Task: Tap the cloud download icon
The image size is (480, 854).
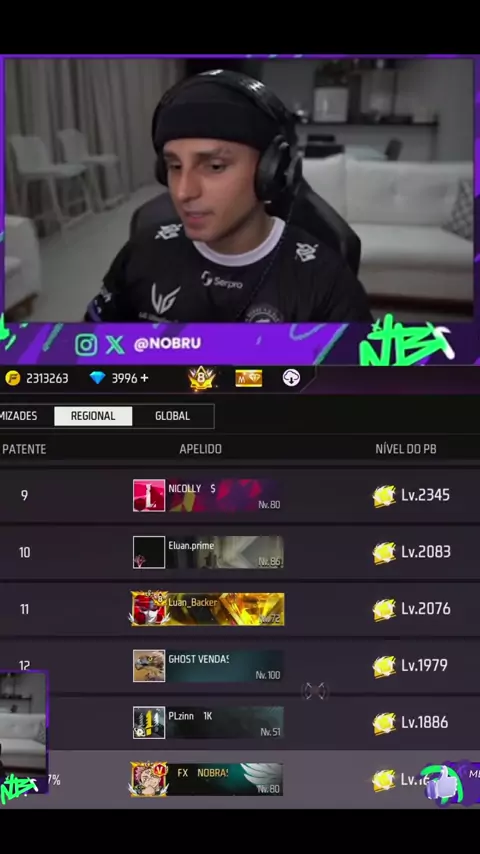Action: coord(291,378)
